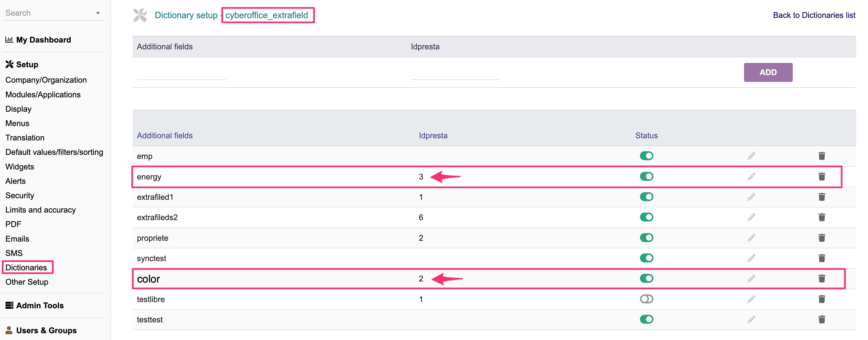Toggle off extrafileds2 status
868x340 pixels.
[x=646, y=217]
